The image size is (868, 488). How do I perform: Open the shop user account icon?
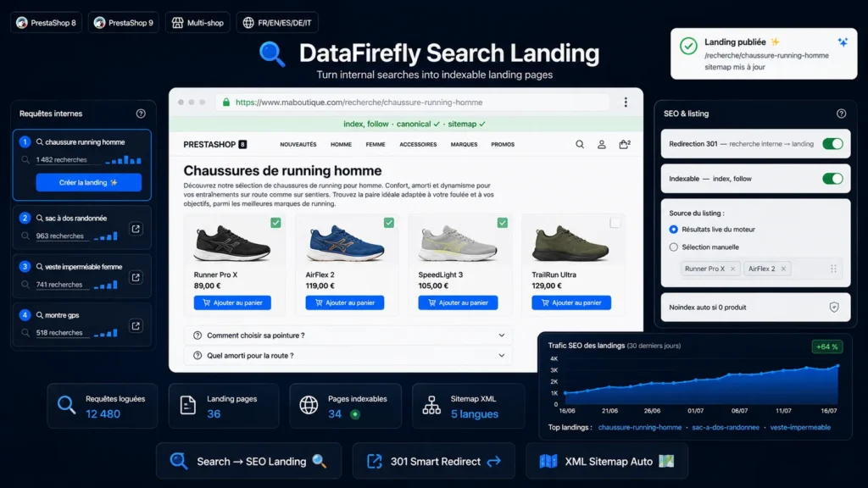coord(601,144)
